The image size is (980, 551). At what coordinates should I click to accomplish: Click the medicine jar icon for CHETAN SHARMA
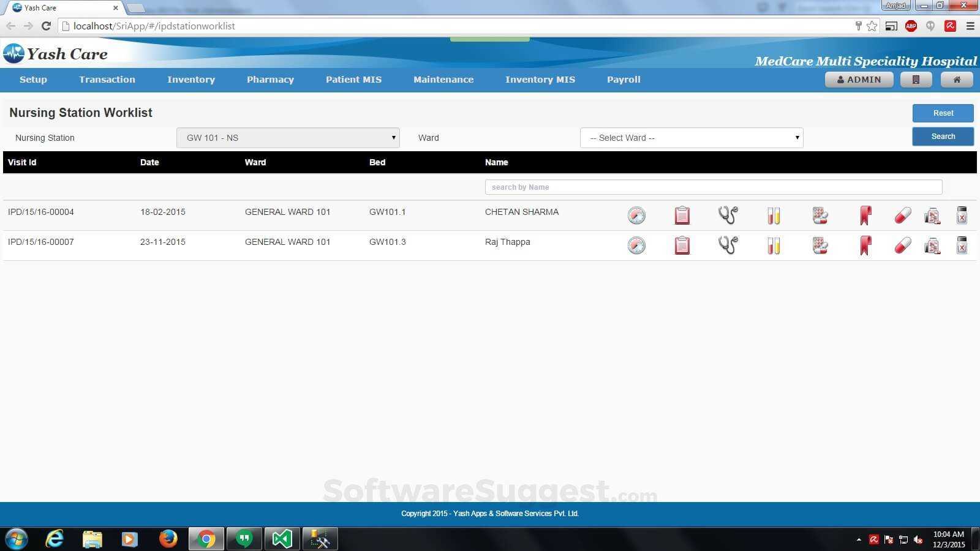932,216
